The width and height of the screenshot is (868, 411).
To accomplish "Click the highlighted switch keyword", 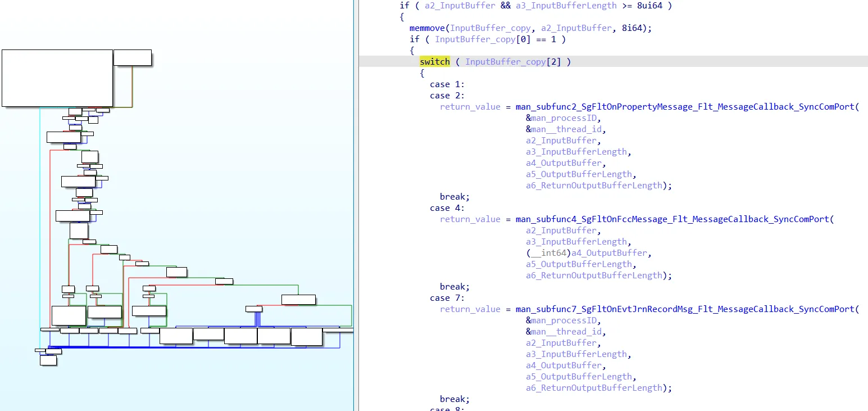I will pos(434,62).
